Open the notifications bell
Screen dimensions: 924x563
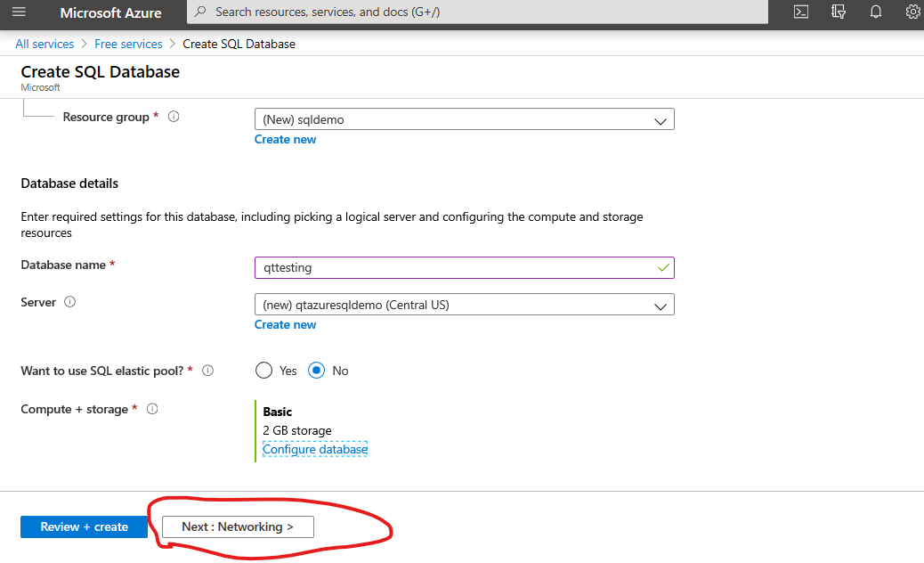pyautogui.click(x=876, y=12)
